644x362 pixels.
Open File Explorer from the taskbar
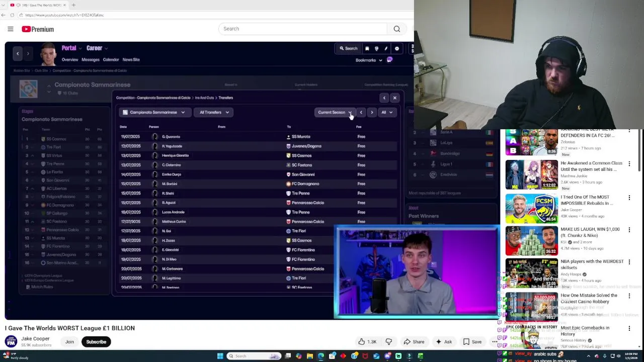[x=310, y=356]
